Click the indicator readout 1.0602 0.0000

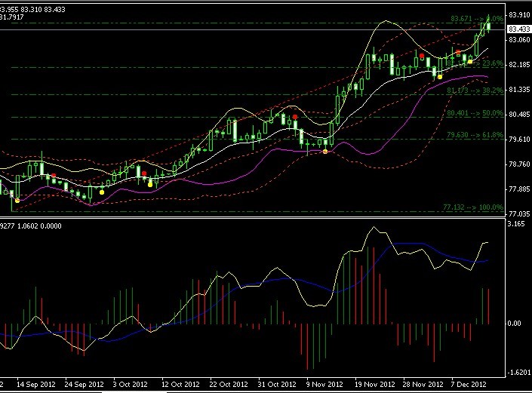click(39, 226)
